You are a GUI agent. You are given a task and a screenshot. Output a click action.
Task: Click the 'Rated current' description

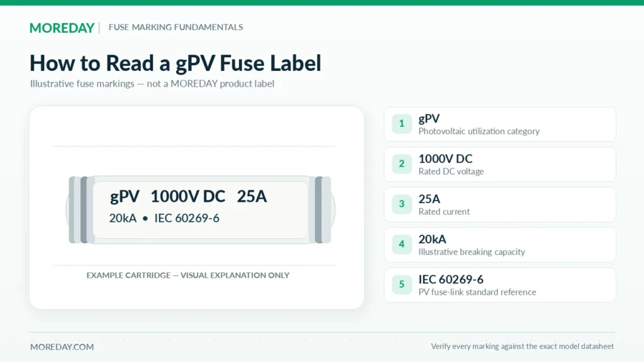pyautogui.click(x=444, y=212)
